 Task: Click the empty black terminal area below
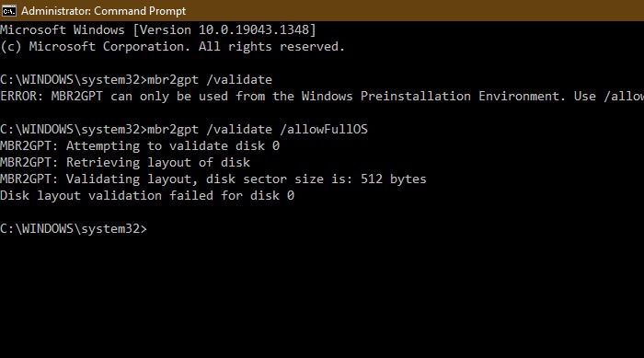pyautogui.click(x=322, y=298)
